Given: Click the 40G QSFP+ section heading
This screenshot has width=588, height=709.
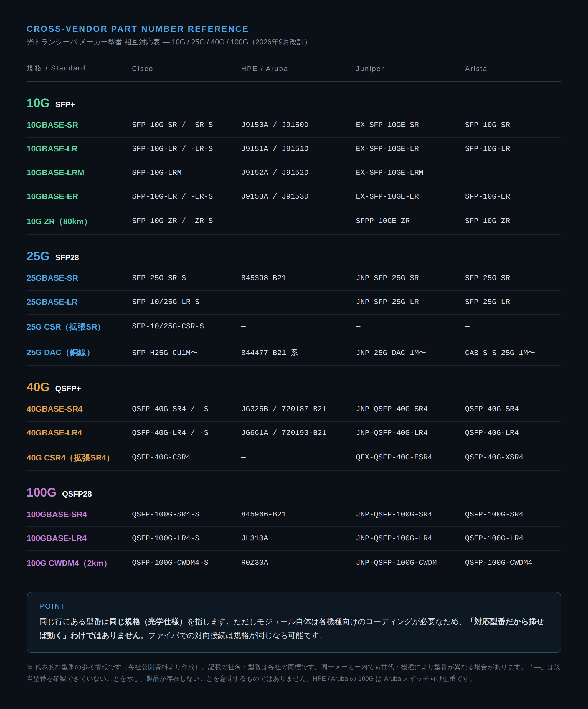Looking at the screenshot, I should coord(54,387).
